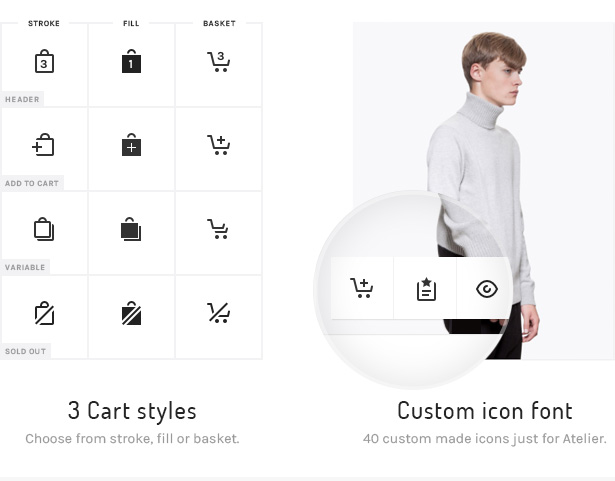Choose the filled variable product bag icon
Viewport: 615px width, 481px height.
[131, 230]
